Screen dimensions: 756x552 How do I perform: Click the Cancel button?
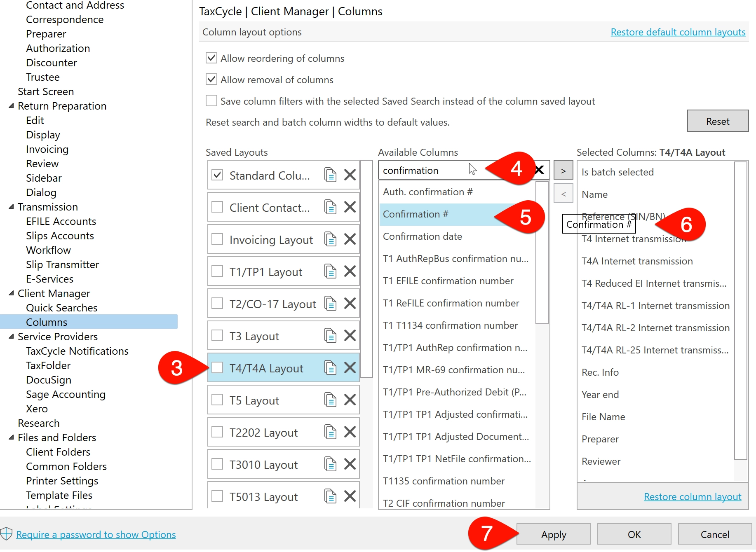(715, 534)
